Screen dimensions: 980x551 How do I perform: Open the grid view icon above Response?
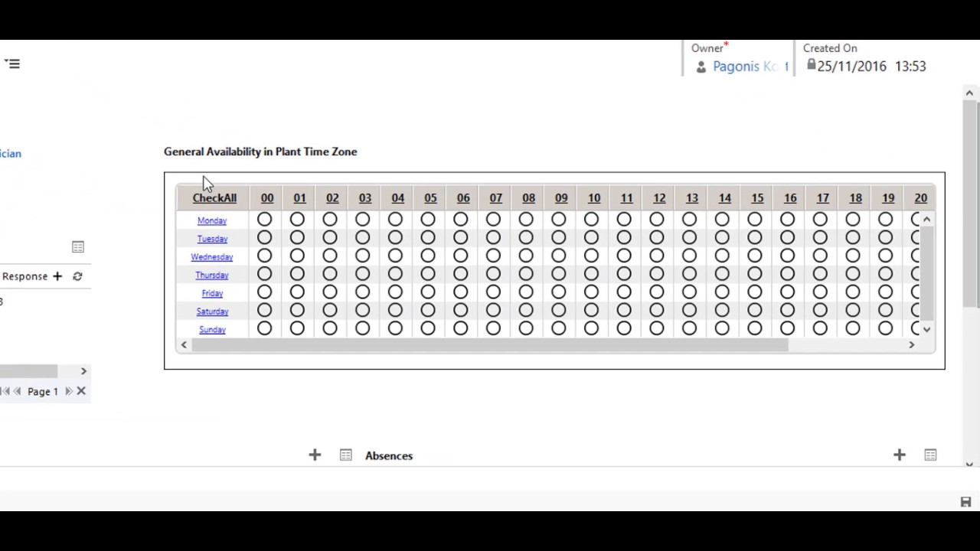78,246
